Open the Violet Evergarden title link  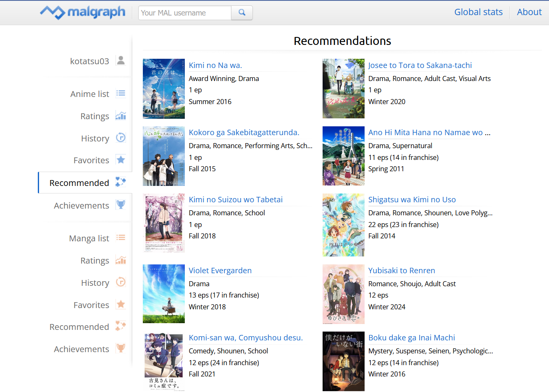[x=220, y=271]
